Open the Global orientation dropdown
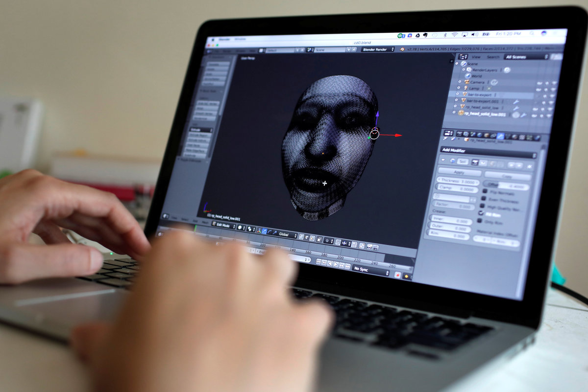Viewport: 588px width, 392px height. [287, 234]
